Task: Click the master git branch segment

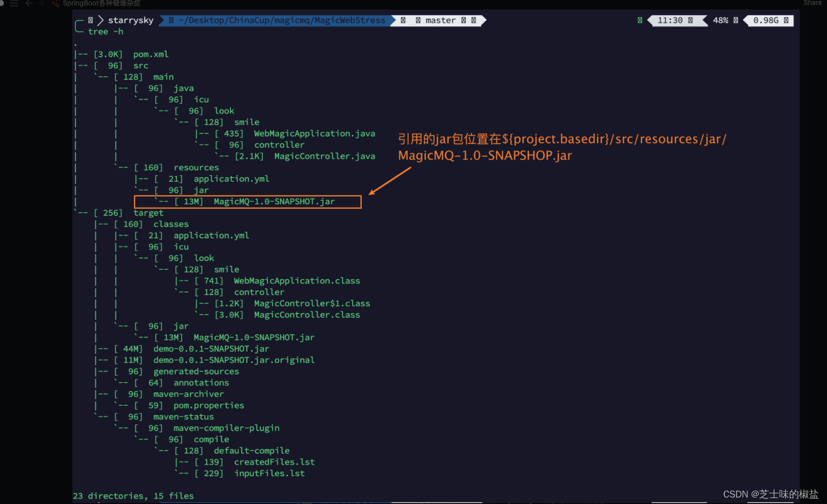Action: coord(440,20)
